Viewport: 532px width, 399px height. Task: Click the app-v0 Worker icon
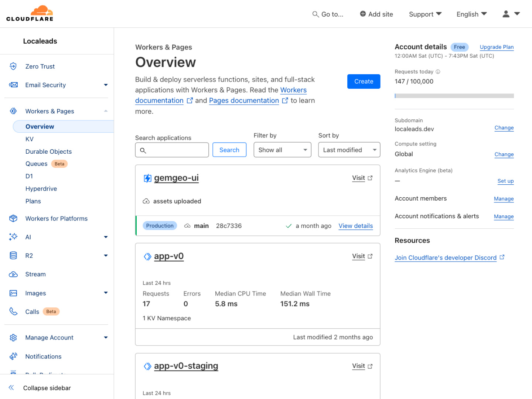tap(147, 256)
